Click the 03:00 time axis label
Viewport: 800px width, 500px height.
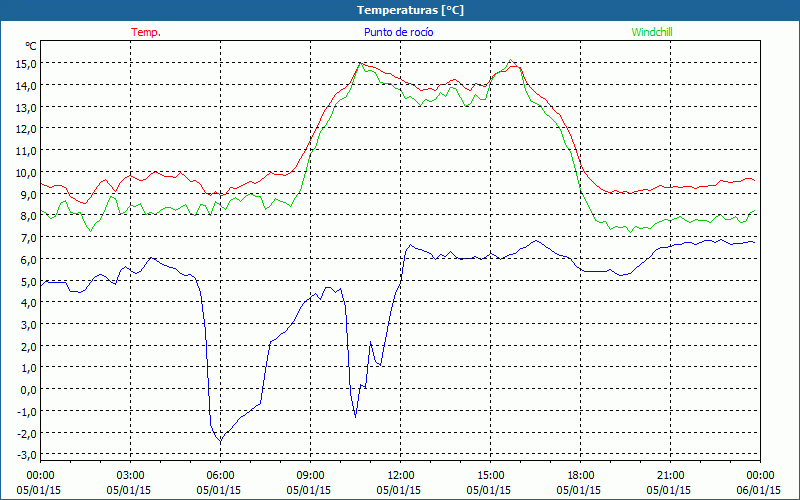click(131, 475)
